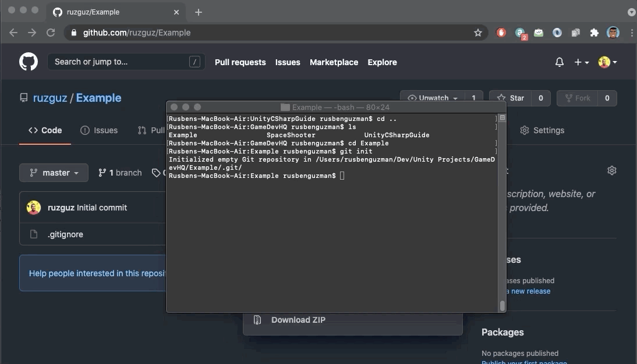This screenshot has width=637, height=364.
Task: Go to Marketplace
Action: pyautogui.click(x=334, y=62)
